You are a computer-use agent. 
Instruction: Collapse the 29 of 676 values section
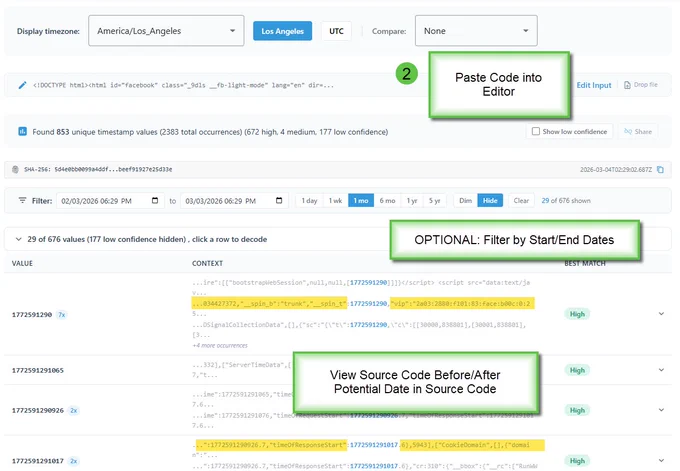click(18, 239)
